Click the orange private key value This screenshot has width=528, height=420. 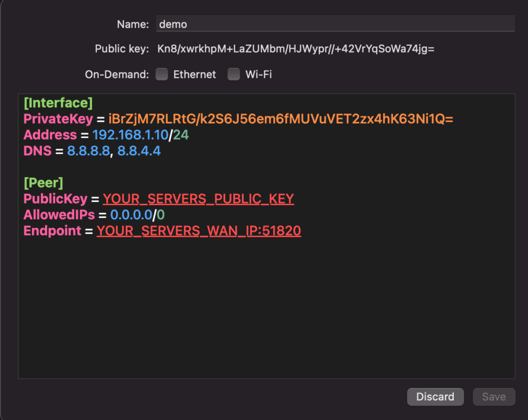tap(280, 119)
